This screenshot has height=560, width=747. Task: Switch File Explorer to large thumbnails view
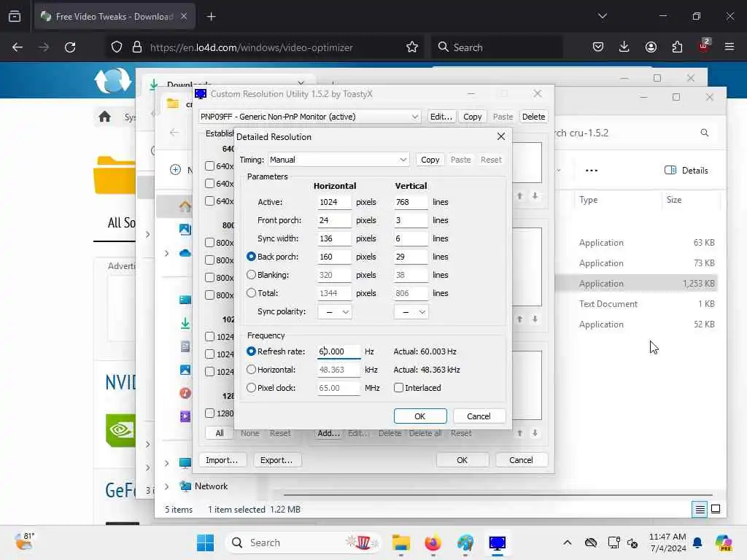[716, 510]
